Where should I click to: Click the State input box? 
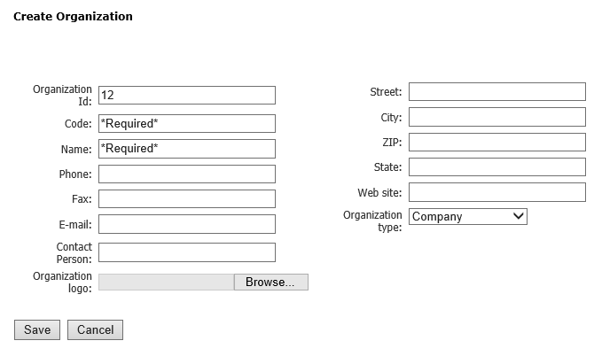click(x=496, y=167)
